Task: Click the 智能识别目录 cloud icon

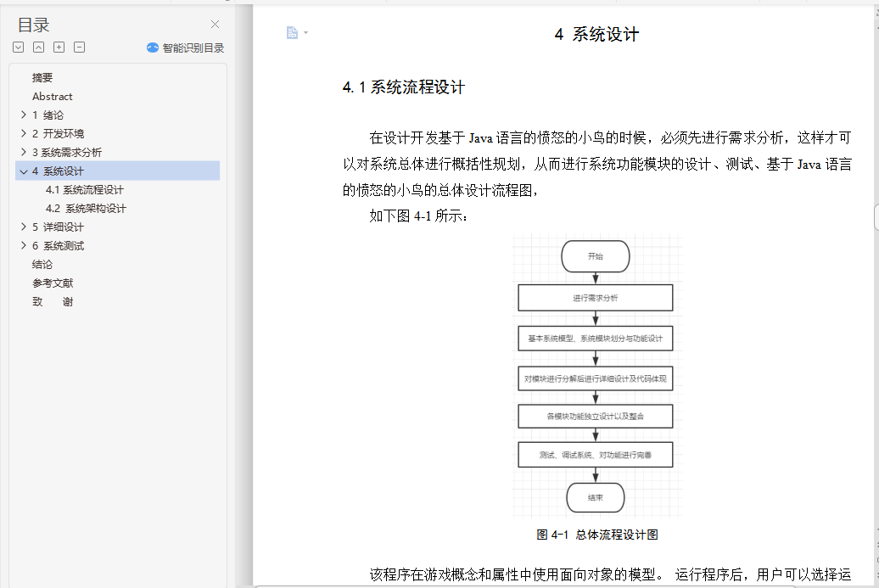Action: tap(153, 48)
